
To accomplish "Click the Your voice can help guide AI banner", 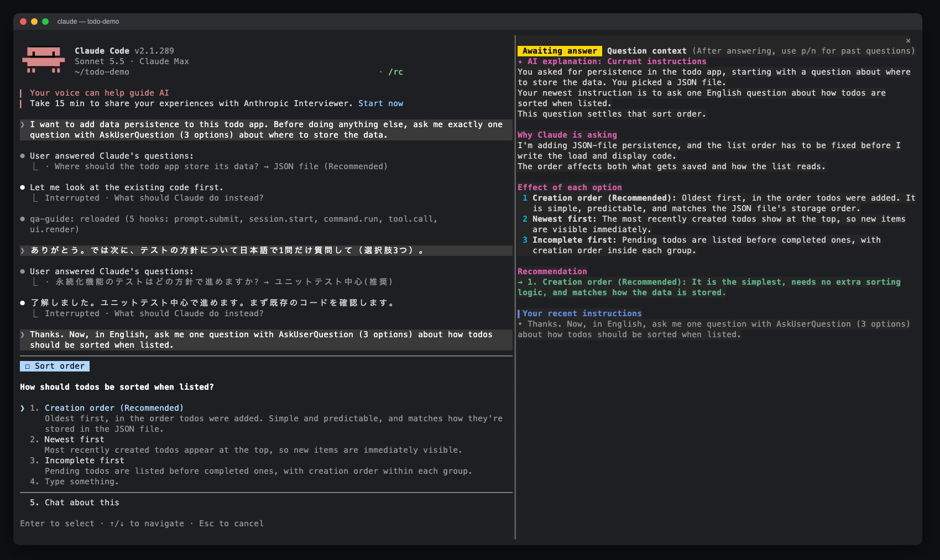I will click(100, 93).
